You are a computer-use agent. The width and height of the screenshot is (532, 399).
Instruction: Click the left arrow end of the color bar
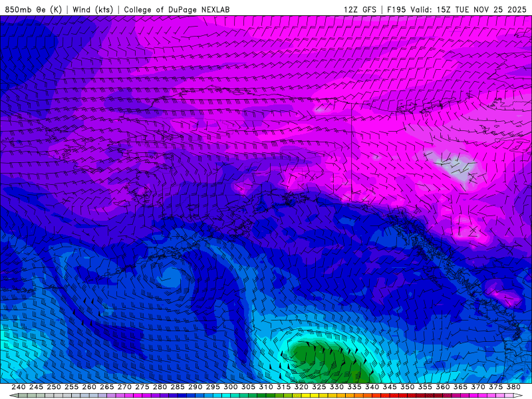tap(14, 396)
